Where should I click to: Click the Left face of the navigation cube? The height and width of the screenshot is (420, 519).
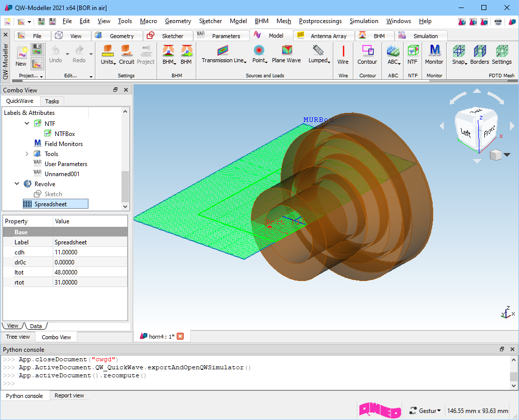466,132
